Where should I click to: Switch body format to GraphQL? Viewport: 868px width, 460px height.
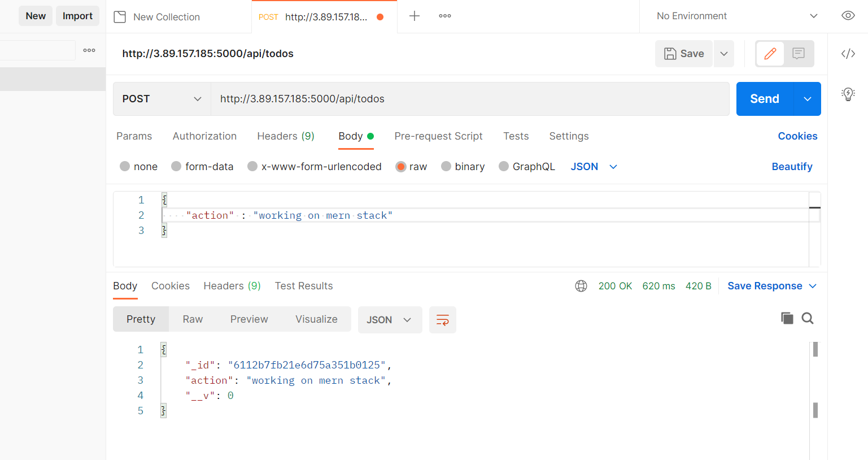pos(526,166)
